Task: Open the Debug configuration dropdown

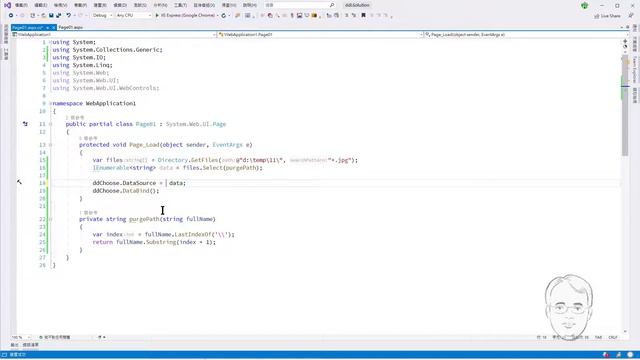Action: pyautogui.click(x=102, y=15)
